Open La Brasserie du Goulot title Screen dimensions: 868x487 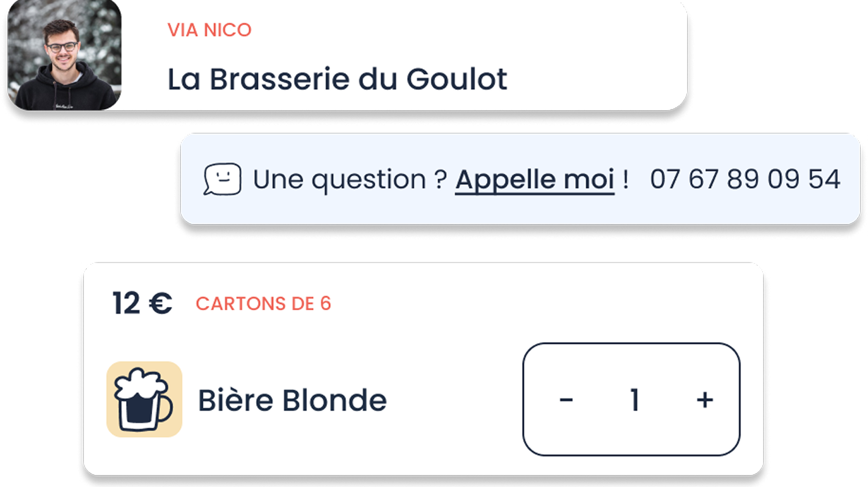(337, 80)
